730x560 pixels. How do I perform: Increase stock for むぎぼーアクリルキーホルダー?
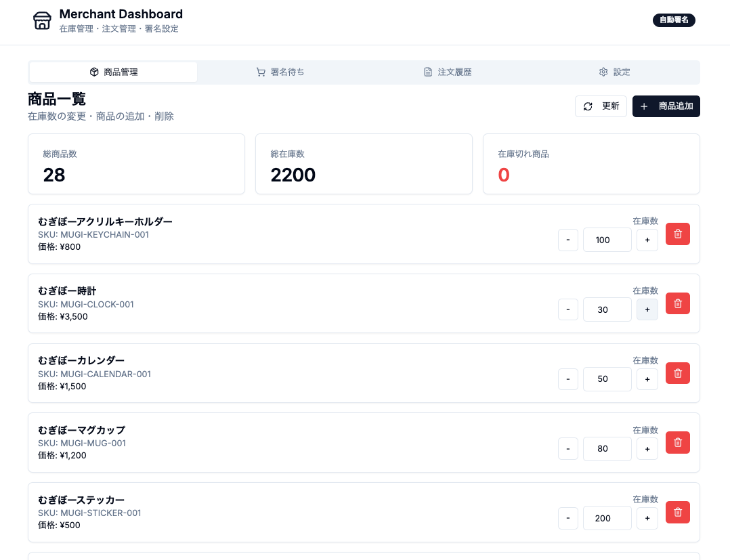pos(647,240)
